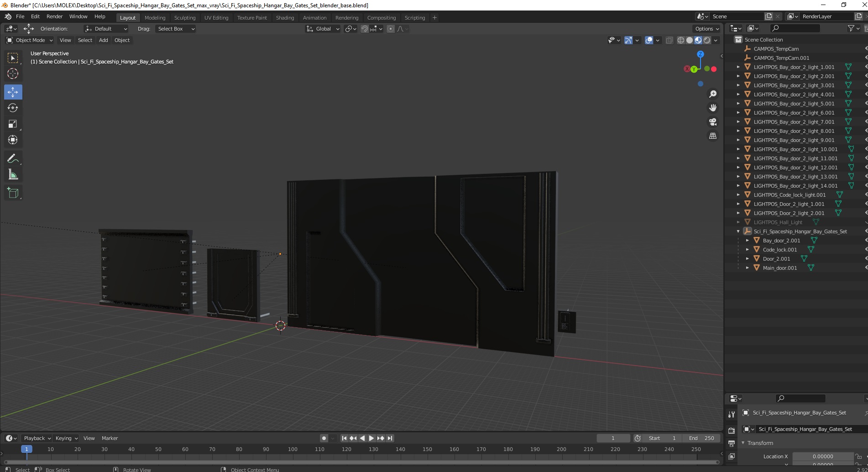Jump to next keyframe

[x=381, y=438]
